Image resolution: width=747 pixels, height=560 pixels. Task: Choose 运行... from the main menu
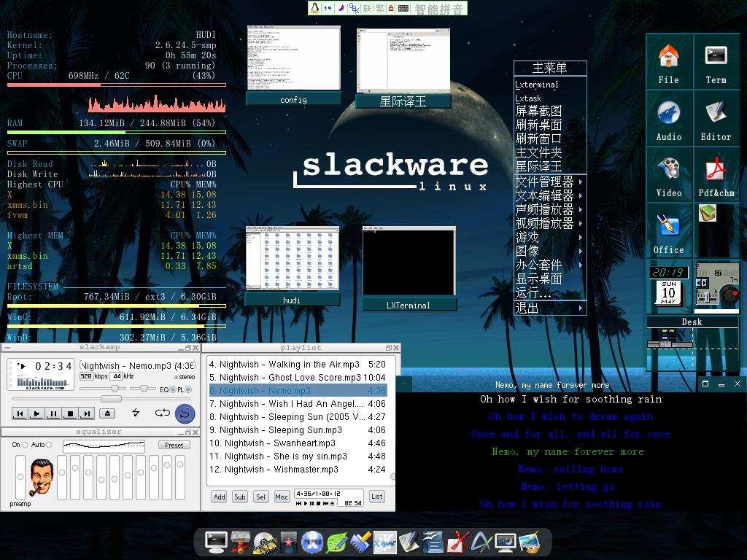[x=550, y=292]
